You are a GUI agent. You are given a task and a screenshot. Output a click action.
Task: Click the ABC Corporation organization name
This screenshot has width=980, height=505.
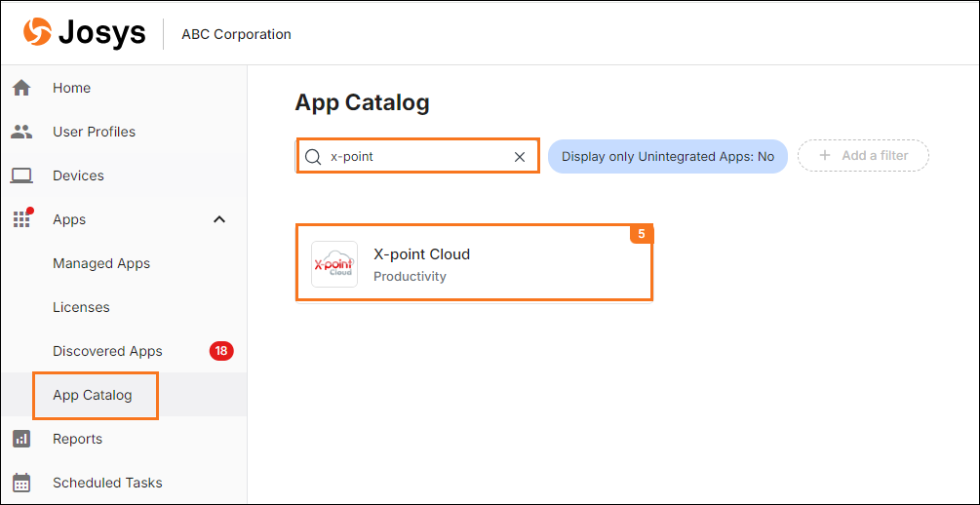(x=236, y=34)
